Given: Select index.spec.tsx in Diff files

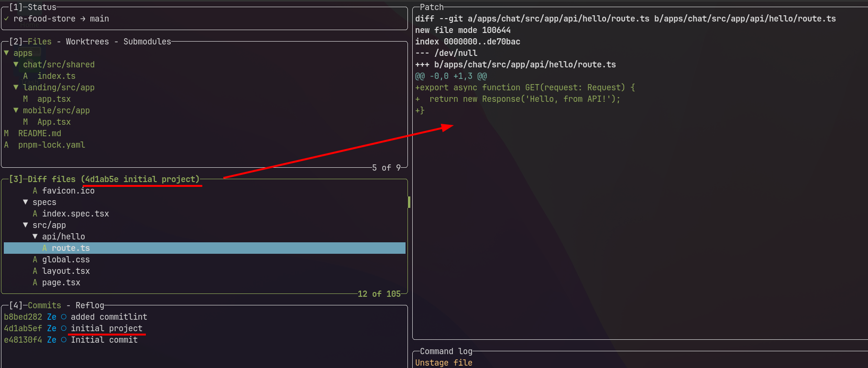Looking at the screenshot, I should 76,214.
